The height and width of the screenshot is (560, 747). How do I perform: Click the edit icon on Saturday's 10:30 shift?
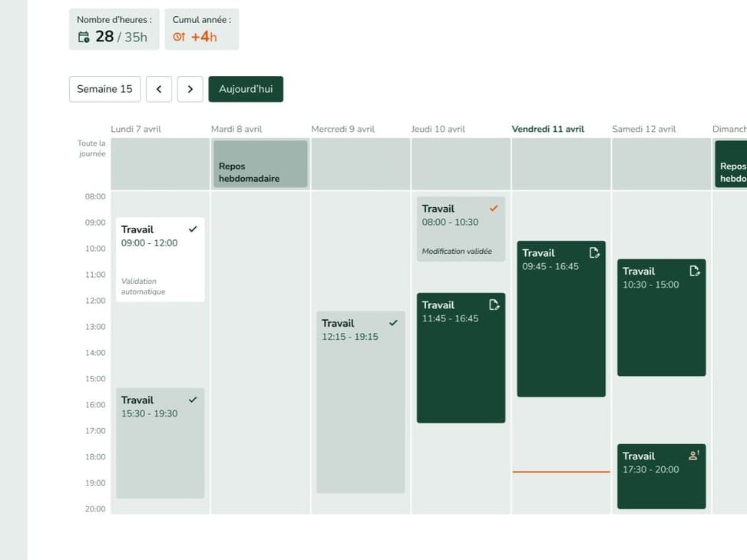[x=695, y=271]
